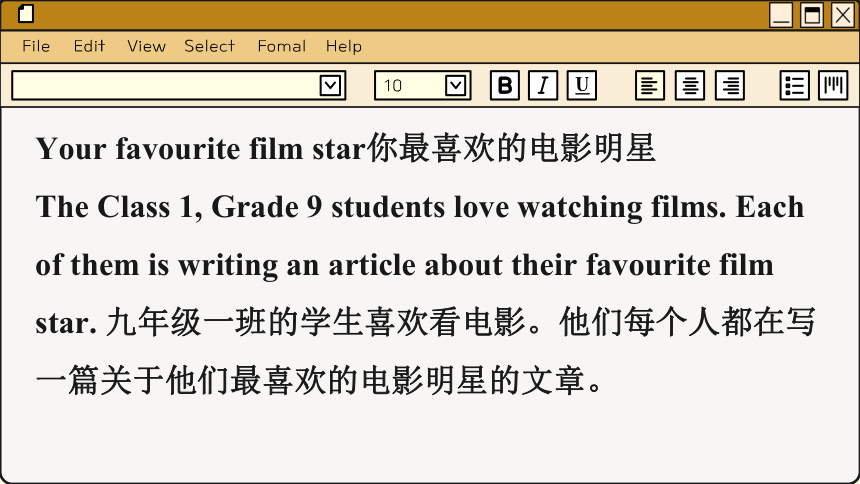Image resolution: width=860 pixels, height=484 pixels.
Task: Click the heading 'Your favourite film star'
Action: tap(201, 149)
